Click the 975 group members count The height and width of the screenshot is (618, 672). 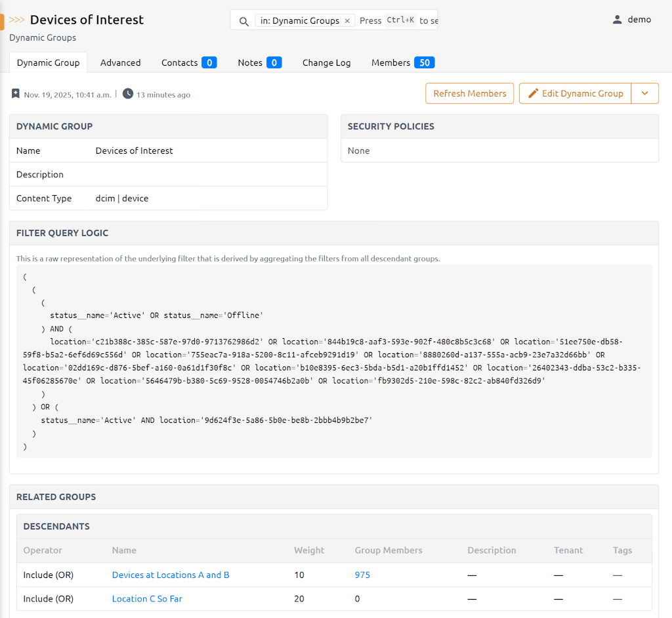click(362, 575)
